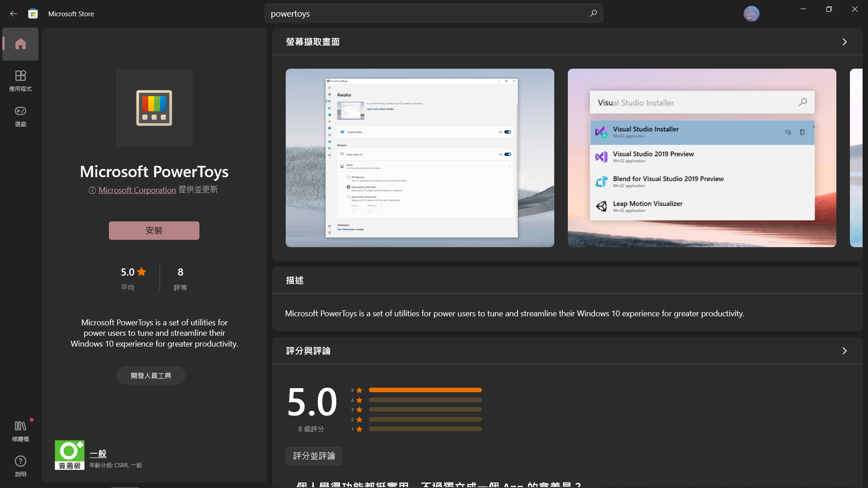Click the Microsoft Store logo icon
This screenshot has width=868, height=488.
(x=33, y=14)
